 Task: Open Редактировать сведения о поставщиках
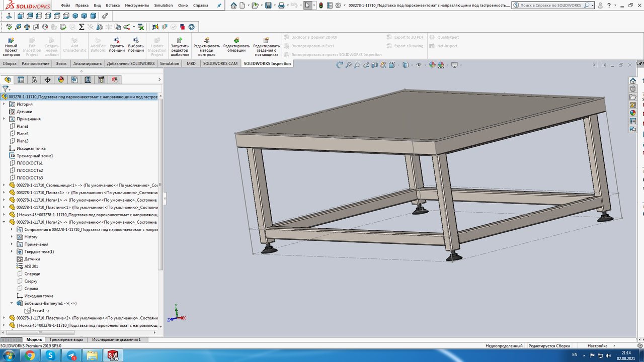coord(266,46)
